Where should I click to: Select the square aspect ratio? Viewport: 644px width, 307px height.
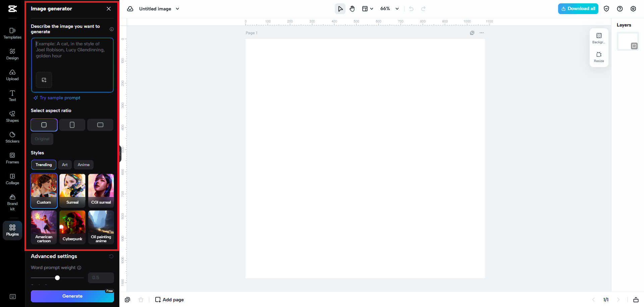tap(44, 124)
